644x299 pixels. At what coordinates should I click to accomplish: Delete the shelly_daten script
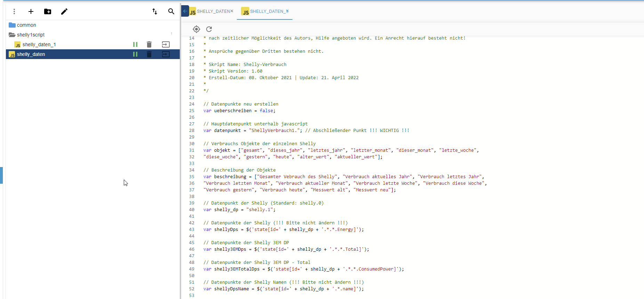(149, 54)
